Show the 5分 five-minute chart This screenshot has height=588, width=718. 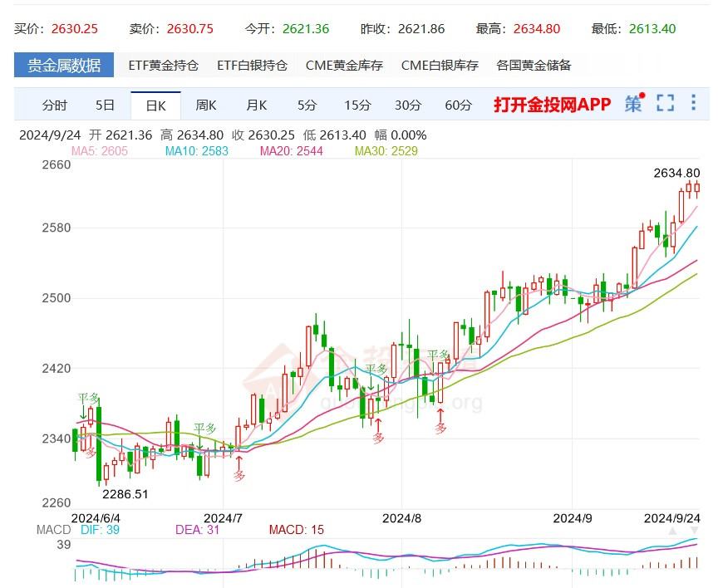click(307, 105)
